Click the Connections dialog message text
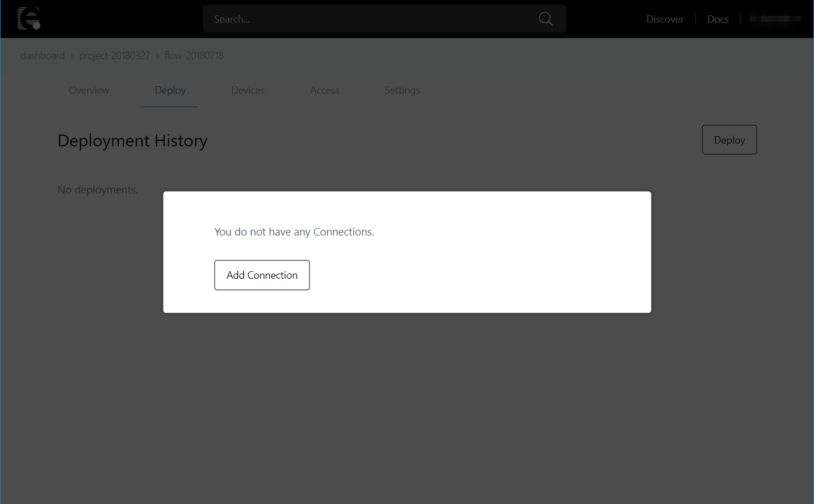The height and width of the screenshot is (504, 814). coord(294,232)
